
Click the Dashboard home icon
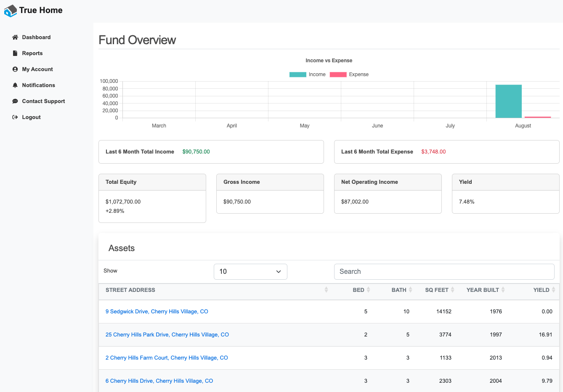[x=15, y=37]
